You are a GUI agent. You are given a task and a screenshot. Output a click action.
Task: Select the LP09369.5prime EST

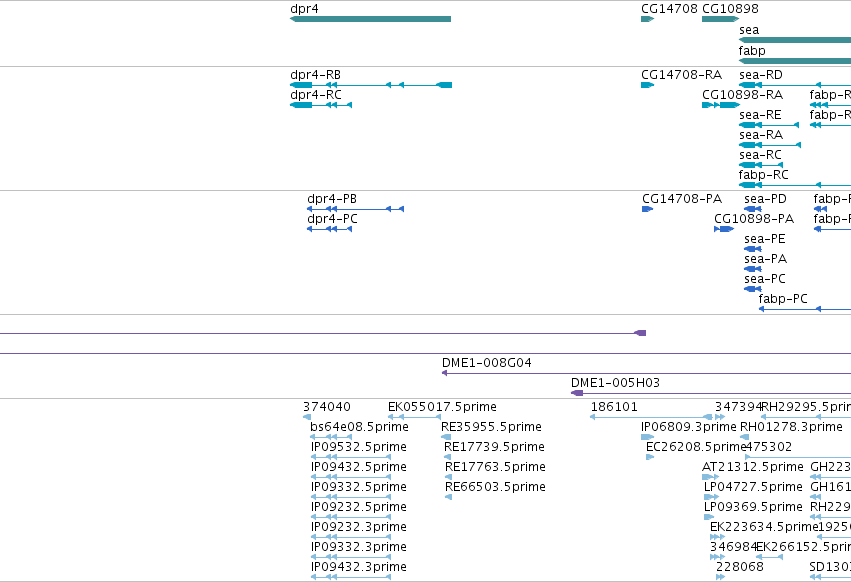[x=709, y=517]
